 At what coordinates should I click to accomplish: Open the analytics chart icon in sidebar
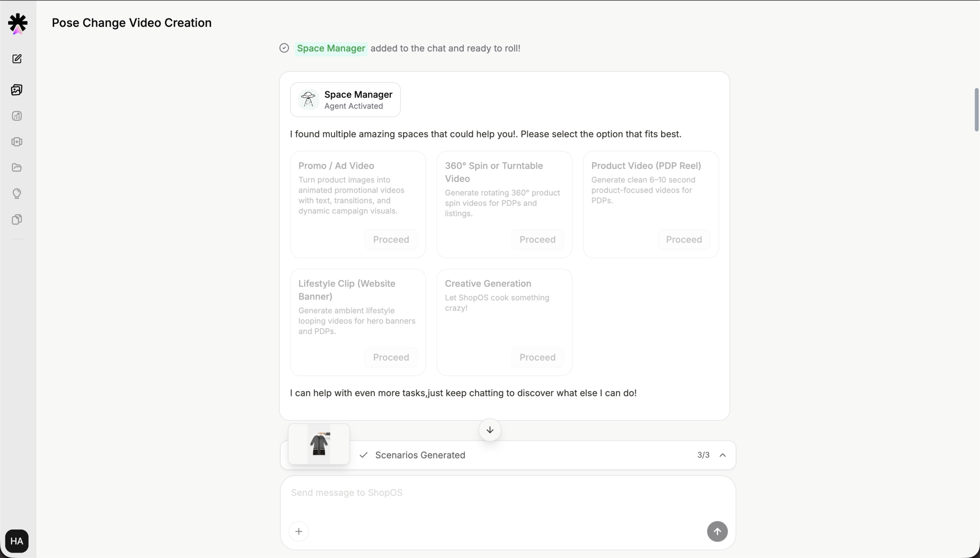16,116
